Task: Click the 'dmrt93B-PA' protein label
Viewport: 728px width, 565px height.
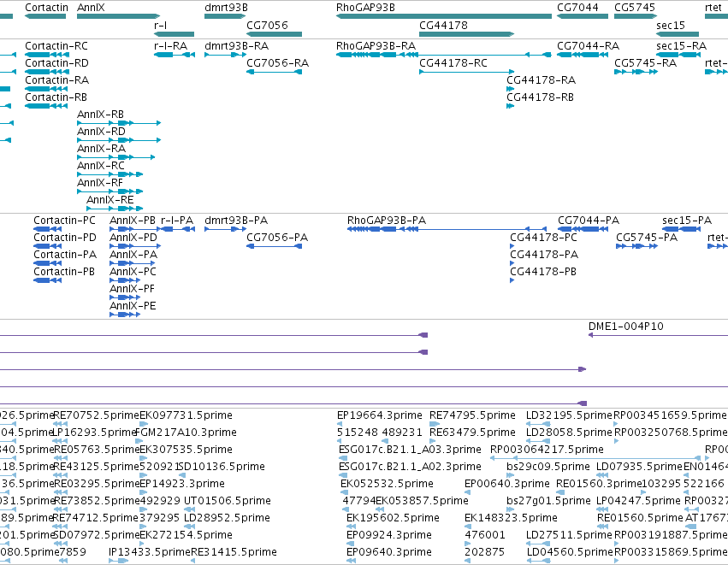Action: (236, 221)
